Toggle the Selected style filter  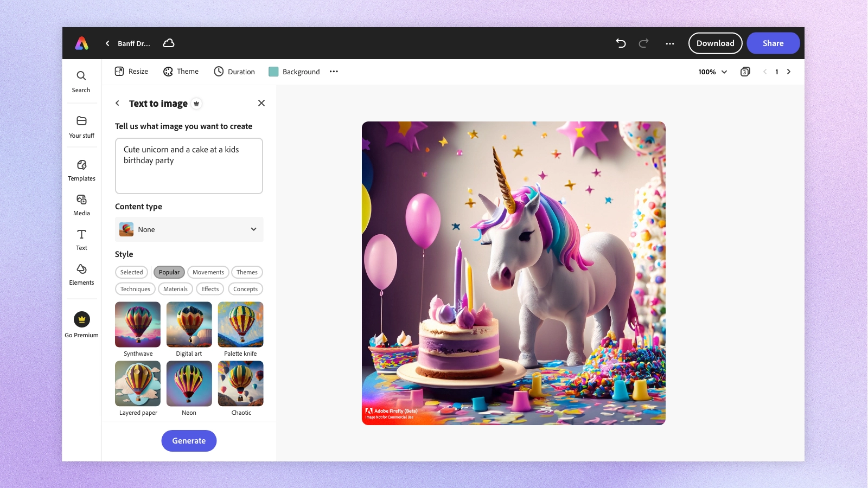131,272
